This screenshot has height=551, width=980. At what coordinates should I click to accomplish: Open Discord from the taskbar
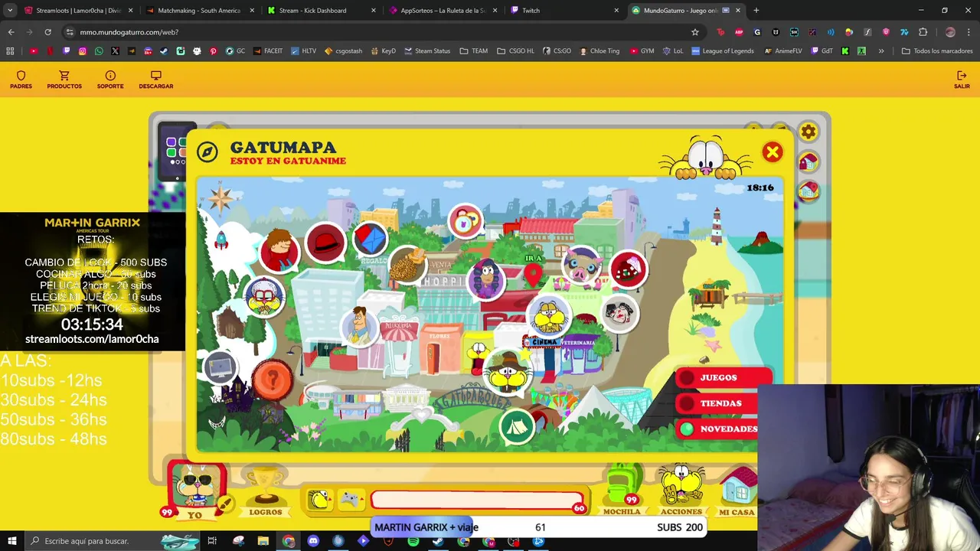[x=313, y=541]
